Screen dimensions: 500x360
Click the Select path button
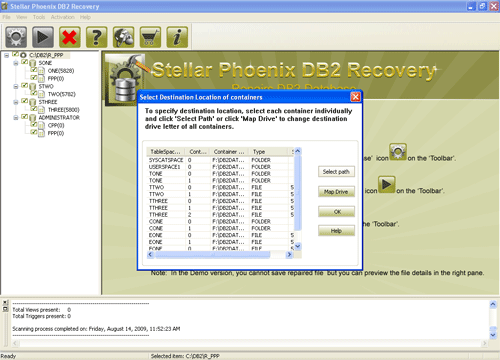click(x=336, y=172)
